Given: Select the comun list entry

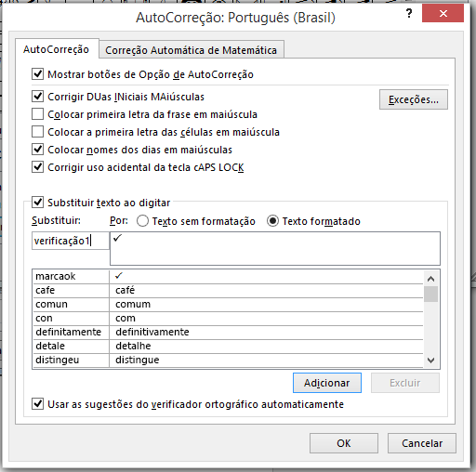Looking at the screenshot, I should 71,304.
